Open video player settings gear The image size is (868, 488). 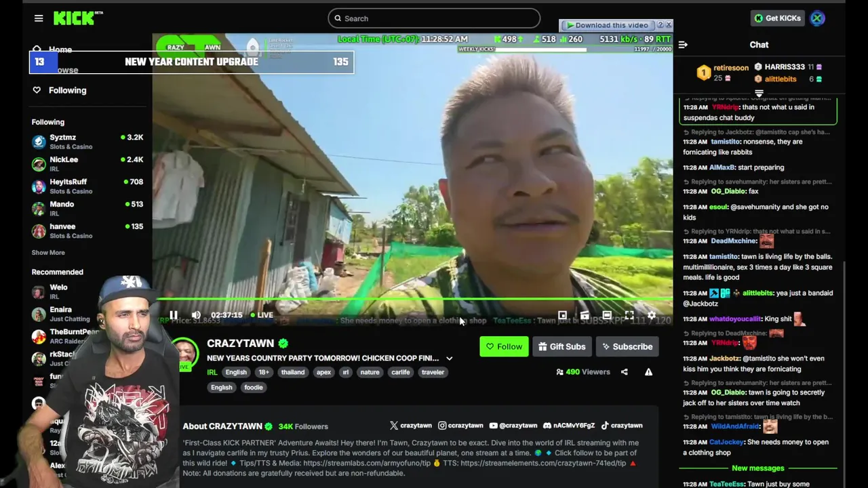pyautogui.click(x=652, y=315)
